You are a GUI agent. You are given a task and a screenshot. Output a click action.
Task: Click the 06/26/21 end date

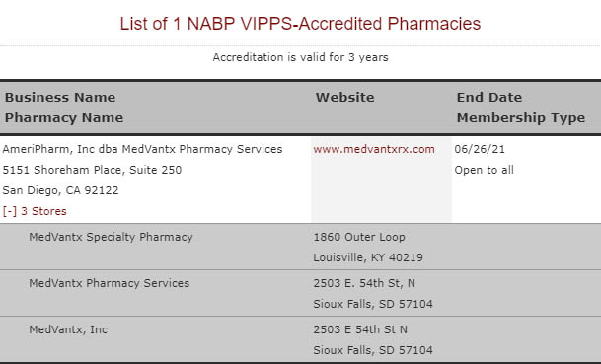point(480,149)
